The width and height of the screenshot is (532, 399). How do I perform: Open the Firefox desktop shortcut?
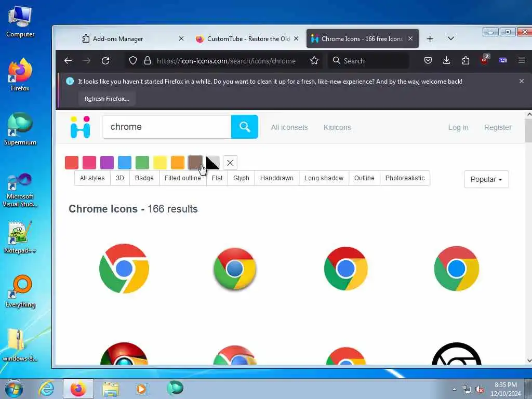click(x=20, y=75)
